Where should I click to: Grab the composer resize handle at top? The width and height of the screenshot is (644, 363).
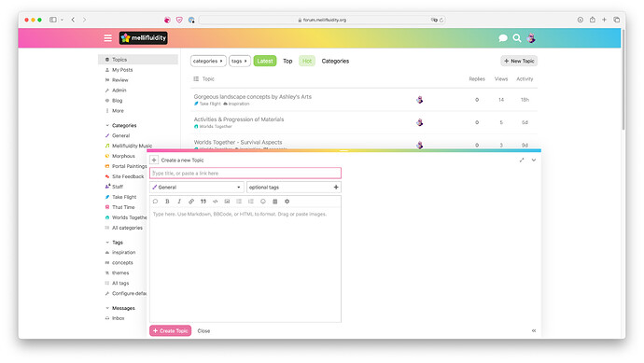tap(343, 150)
